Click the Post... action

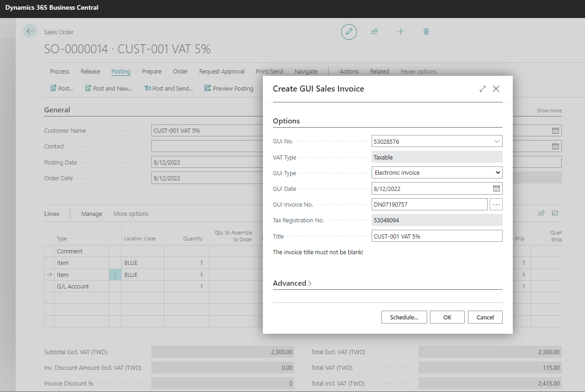(x=62, y=88)
